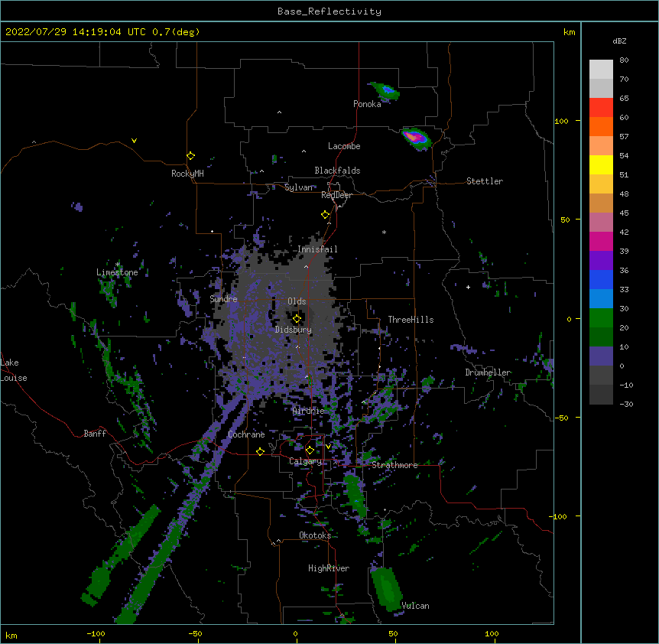The height and width of the screenshot is (644, 659).
Task: Click the 0 tick label on the bottom axis
Action: [x=295, y=633]
